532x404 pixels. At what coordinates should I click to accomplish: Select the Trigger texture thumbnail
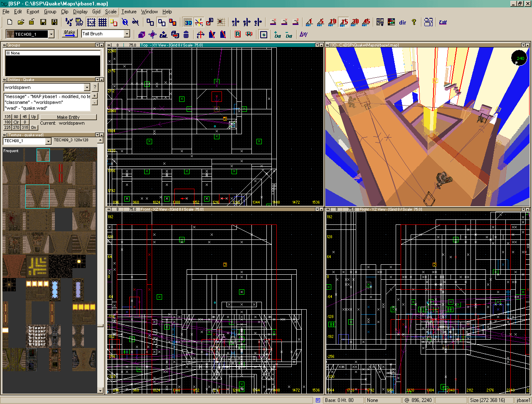37,336
